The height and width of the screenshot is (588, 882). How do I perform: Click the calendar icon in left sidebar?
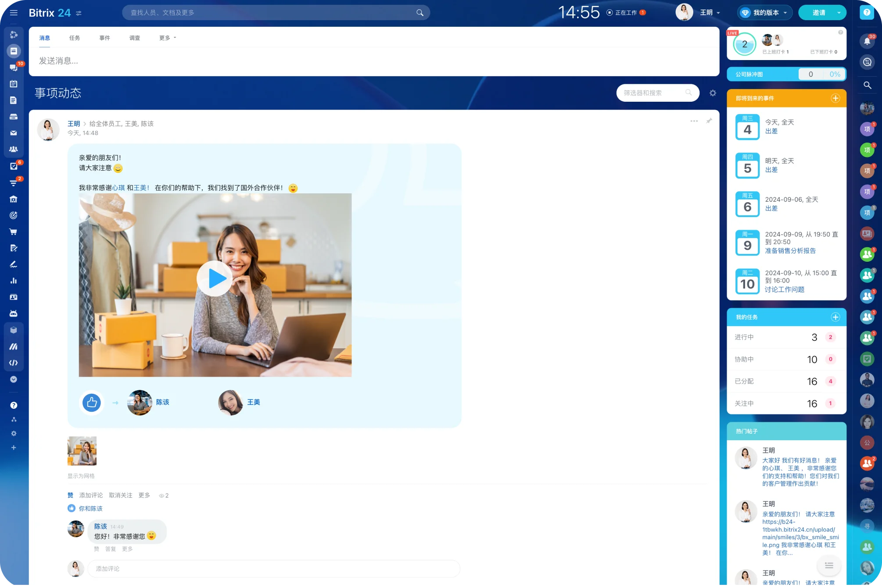pyautogui.click(x=14, y=84)
